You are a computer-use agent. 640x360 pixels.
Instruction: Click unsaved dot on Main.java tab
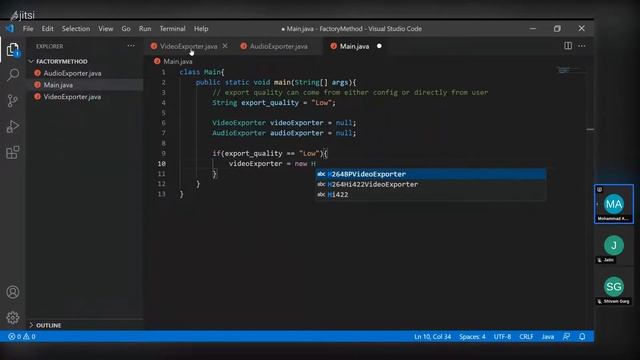click(x=379, y=46)
